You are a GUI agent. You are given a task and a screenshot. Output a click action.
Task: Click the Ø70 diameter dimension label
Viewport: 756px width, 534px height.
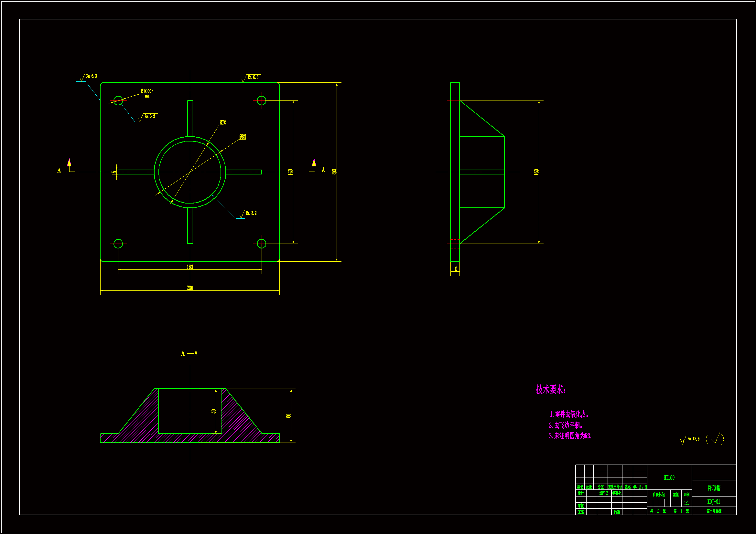point(223,123)
